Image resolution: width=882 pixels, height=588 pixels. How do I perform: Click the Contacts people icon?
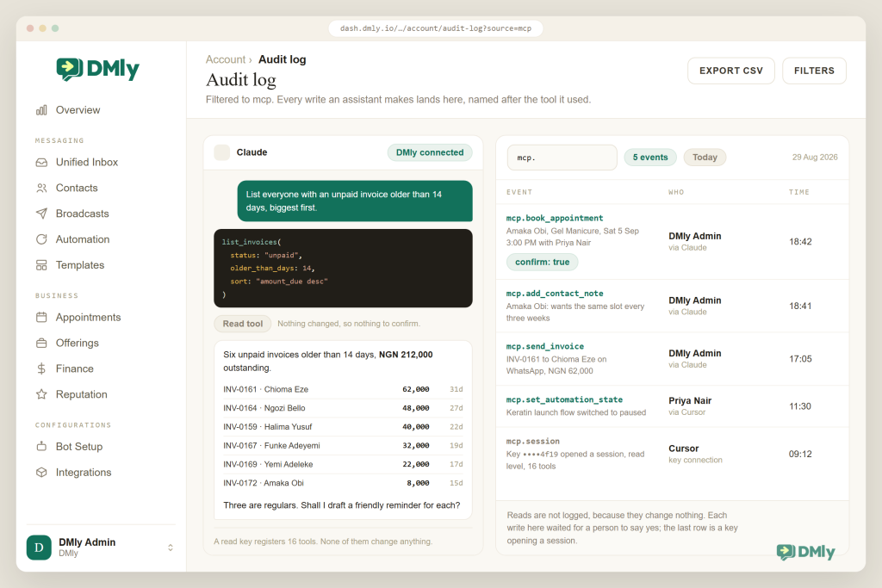point(41,189)
